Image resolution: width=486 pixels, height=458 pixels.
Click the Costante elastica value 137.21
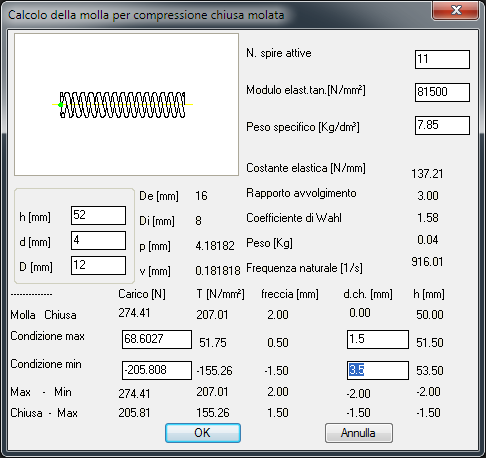(427, 174)
